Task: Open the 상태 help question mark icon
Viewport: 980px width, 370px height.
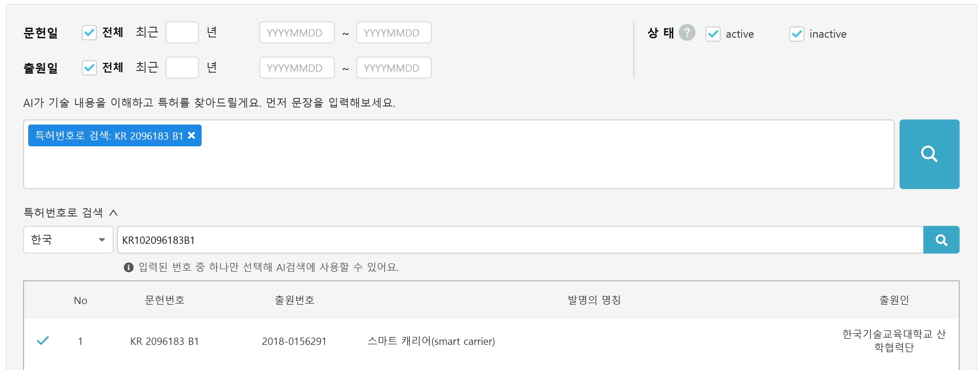Action: pos(687,33)
